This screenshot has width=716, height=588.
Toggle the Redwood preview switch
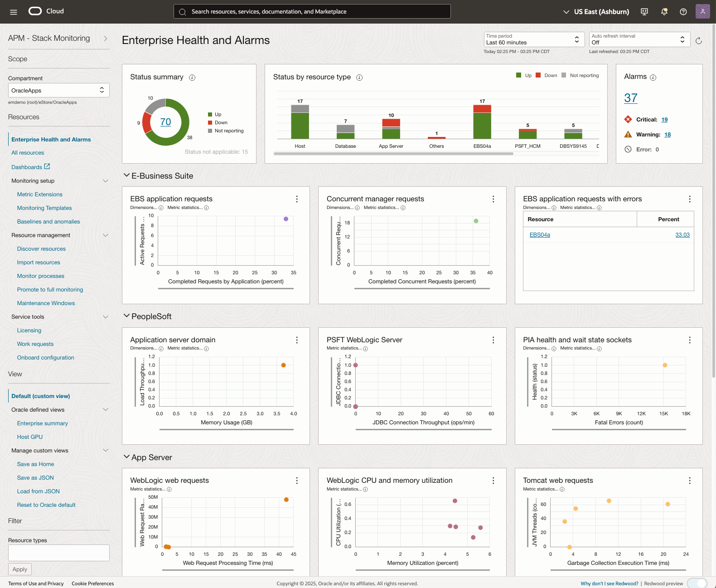(x=697, y=583)
